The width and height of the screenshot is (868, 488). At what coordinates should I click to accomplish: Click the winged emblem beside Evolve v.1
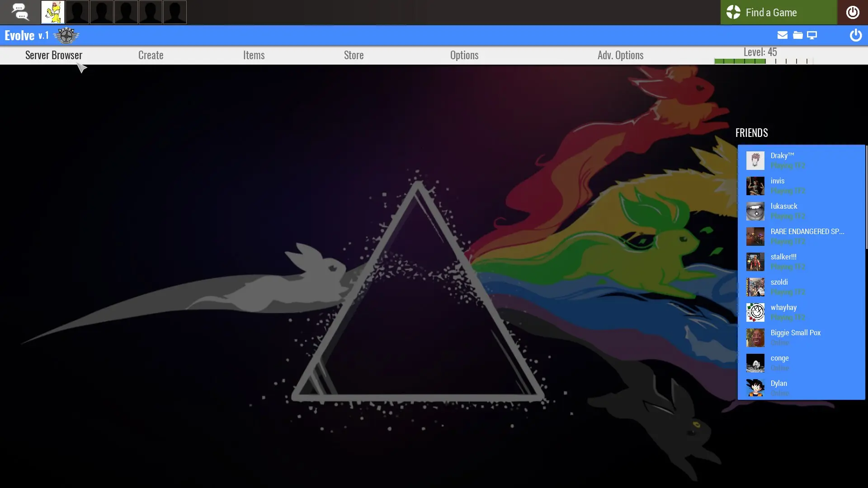point(66,35)
